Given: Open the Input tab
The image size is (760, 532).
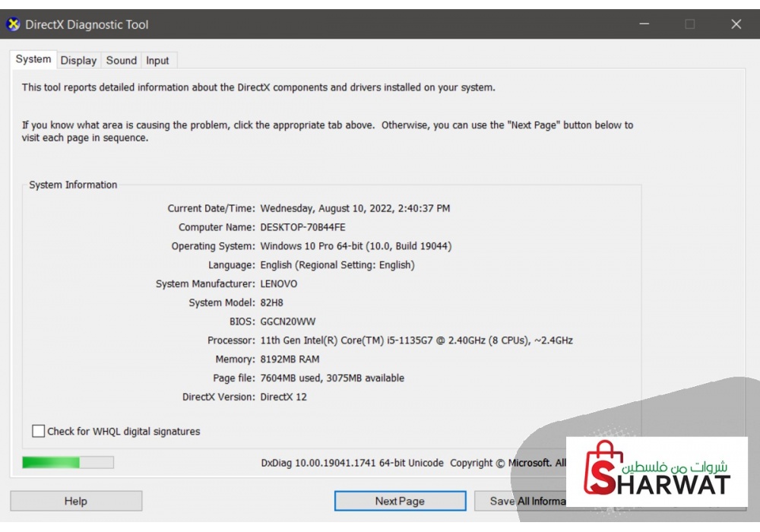Looking at the screenshot, I should pyautogui.click(x=157, y=61).
